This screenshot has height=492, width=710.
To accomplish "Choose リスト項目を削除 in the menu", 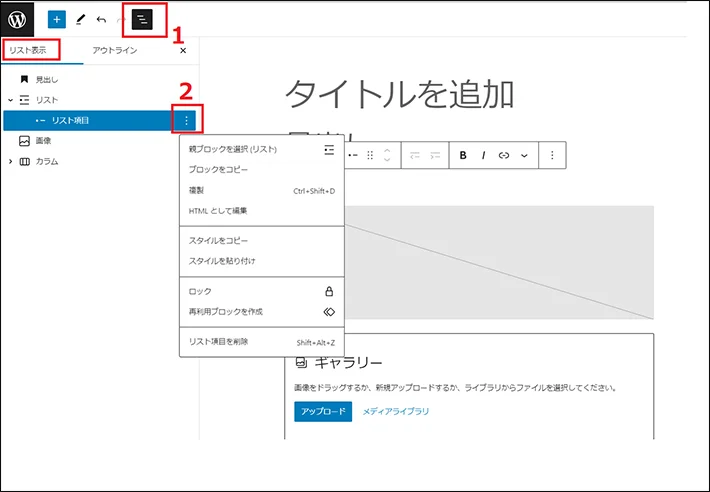I will click(219, 342).
